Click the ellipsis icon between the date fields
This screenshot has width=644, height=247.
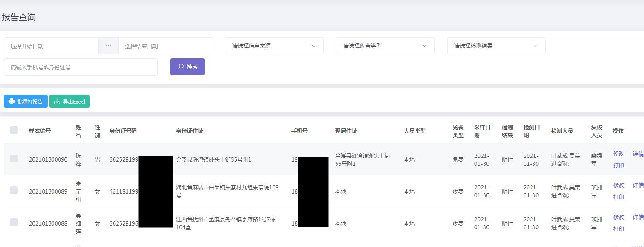point(108,45)
